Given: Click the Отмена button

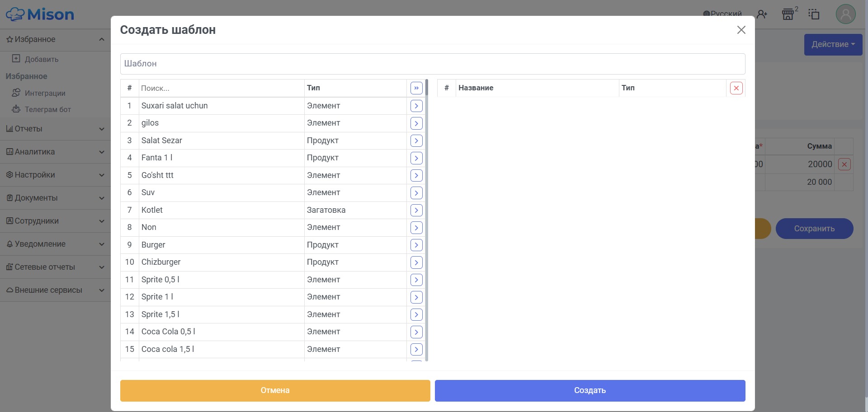Looking at the screenshot, I should (275, 390).
